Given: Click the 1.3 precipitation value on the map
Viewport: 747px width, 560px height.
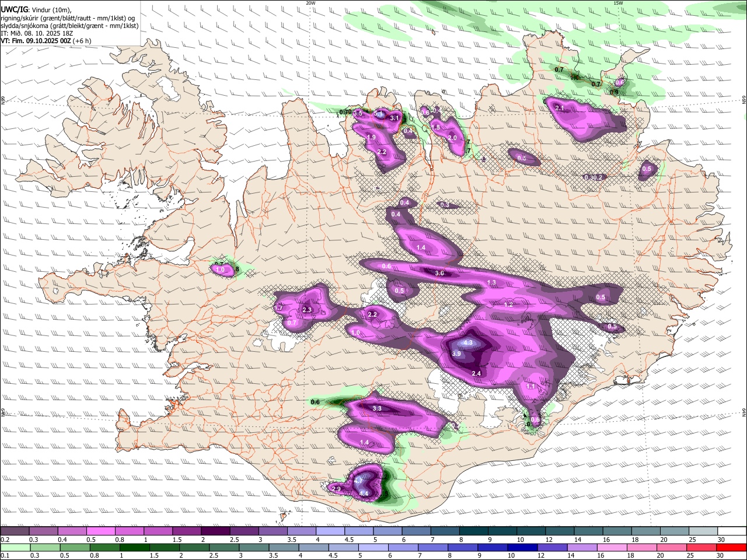Looking at the screenshot, I should (x=491, y=282).
